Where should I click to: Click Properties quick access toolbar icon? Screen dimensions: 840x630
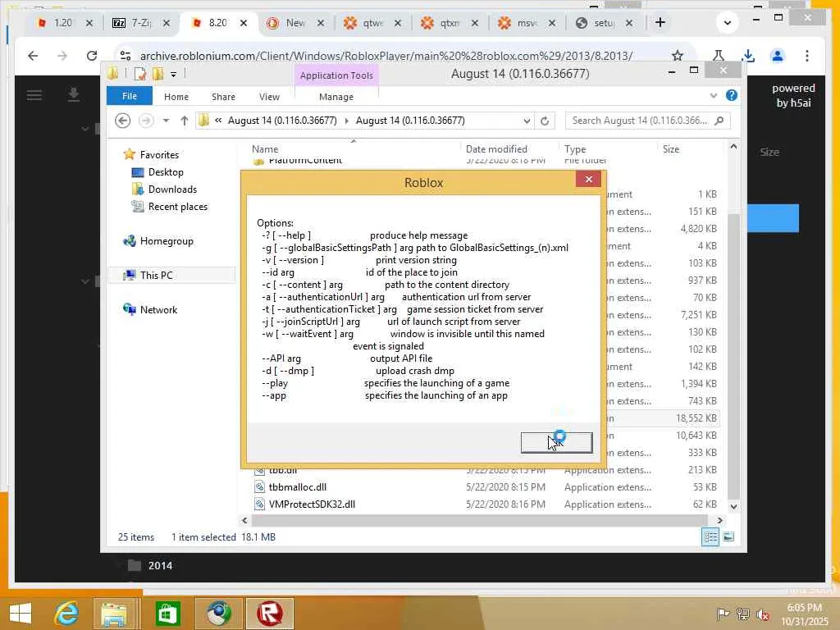click(140, 74)
